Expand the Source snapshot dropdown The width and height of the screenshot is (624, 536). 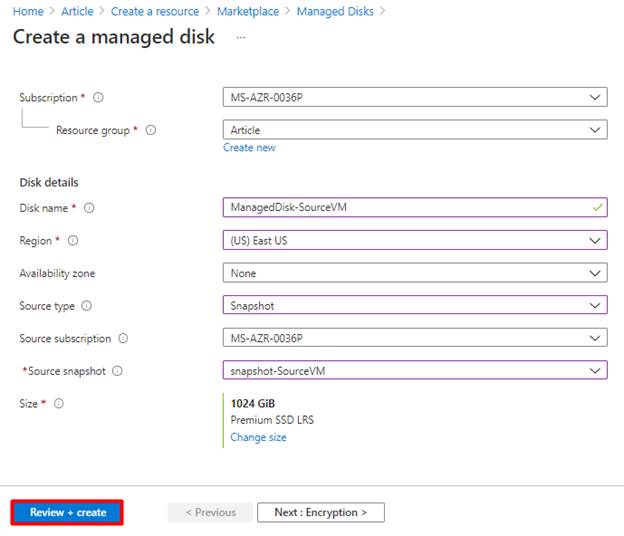(x=415, y=370)
